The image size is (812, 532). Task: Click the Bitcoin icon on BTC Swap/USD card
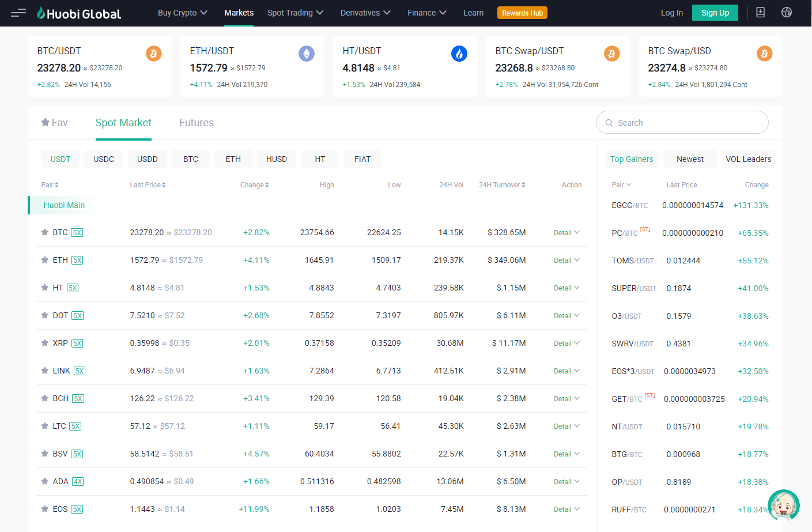point(765,54)
